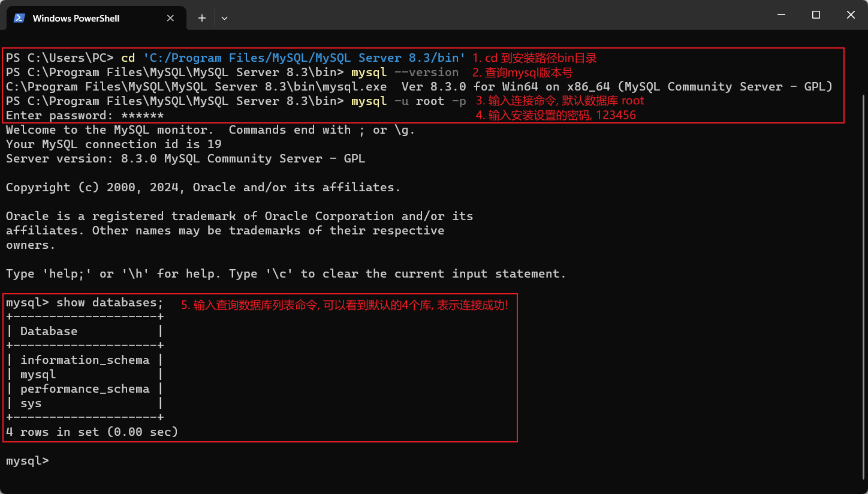Click the 'Database' table header

[x=49, y=331]
